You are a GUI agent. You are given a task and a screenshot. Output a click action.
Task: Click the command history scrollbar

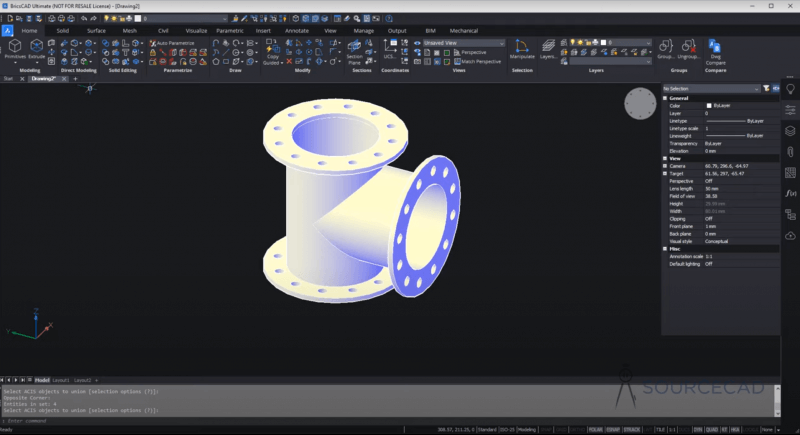777,400
